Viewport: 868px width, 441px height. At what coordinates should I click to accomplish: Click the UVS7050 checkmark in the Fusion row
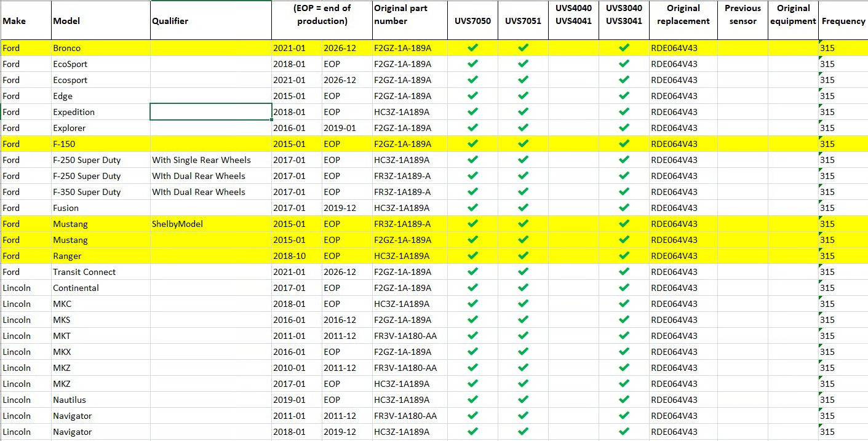click(472, 208)
